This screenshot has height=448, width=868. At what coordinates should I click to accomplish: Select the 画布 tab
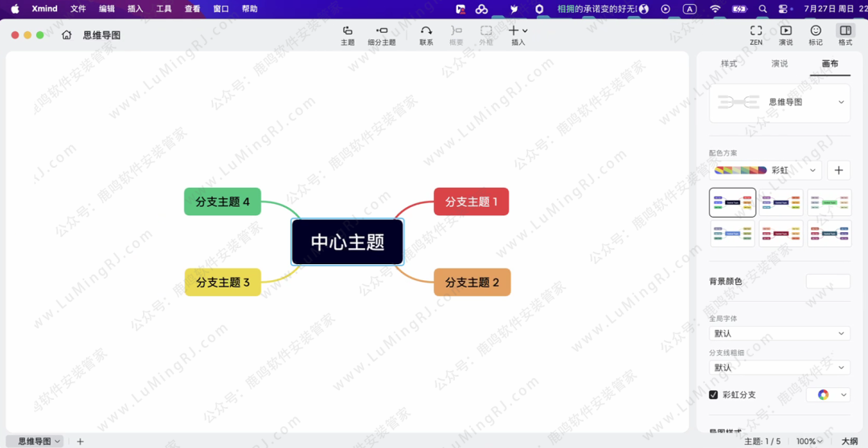829,63
